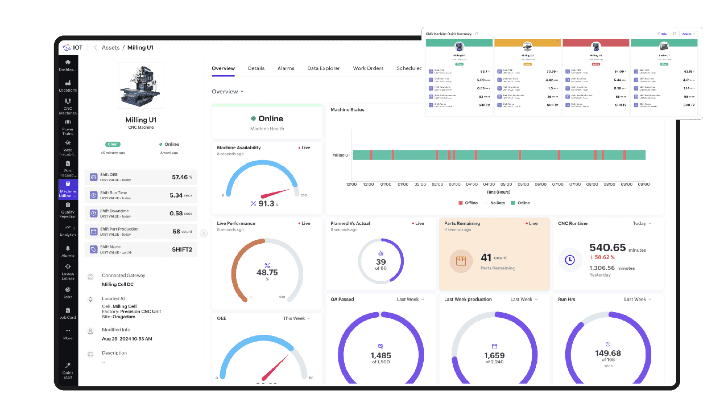Go back using the breadcrumb arrow

pos(95,47)
